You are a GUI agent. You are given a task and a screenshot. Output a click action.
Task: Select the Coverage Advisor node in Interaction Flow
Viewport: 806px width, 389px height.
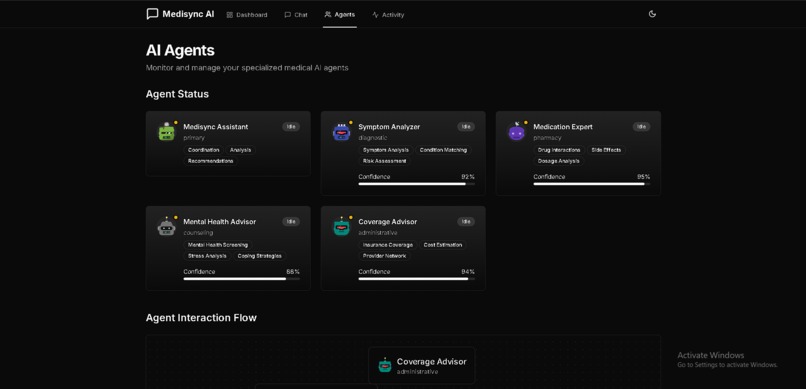[422, 365]
